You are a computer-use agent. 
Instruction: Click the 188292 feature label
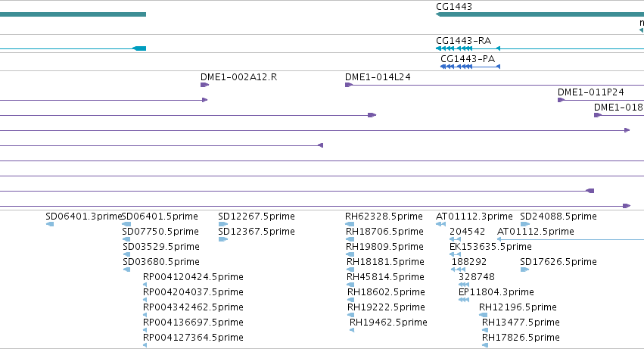(469, 262)
